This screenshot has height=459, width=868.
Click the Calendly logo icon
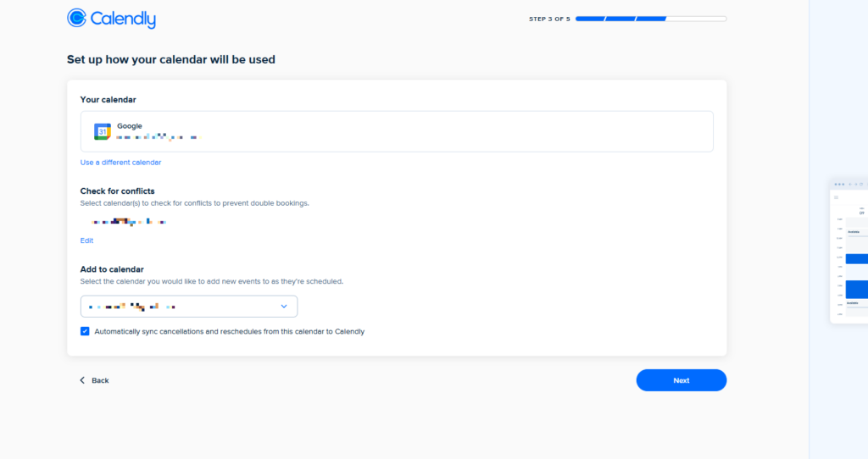click(77, 18)
